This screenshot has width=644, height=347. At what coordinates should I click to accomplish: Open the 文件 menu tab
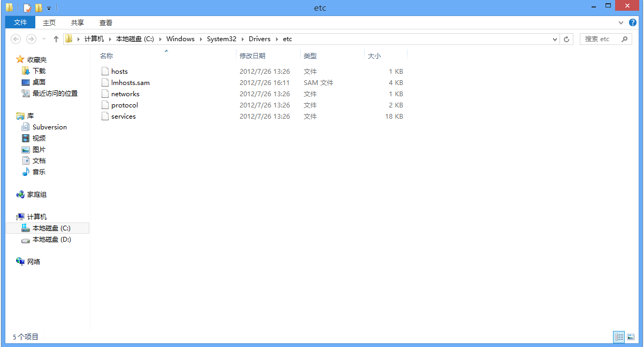(20, 22)
